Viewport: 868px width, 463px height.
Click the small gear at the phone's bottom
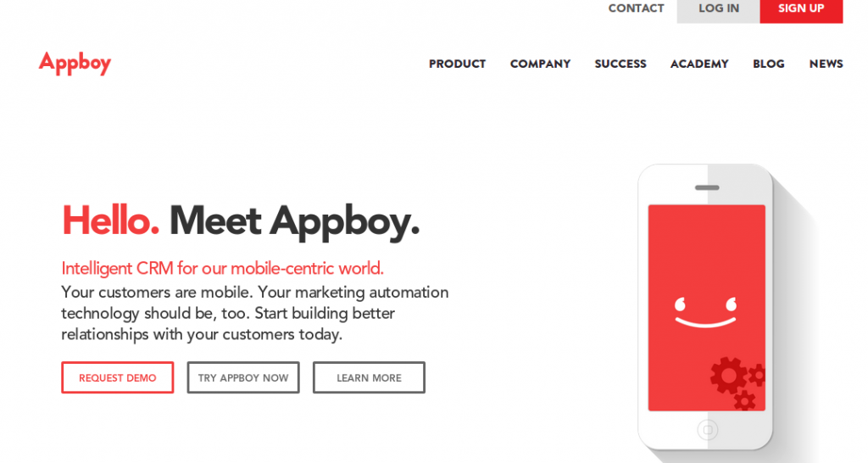pyautogui.click(x=744, y=399)
